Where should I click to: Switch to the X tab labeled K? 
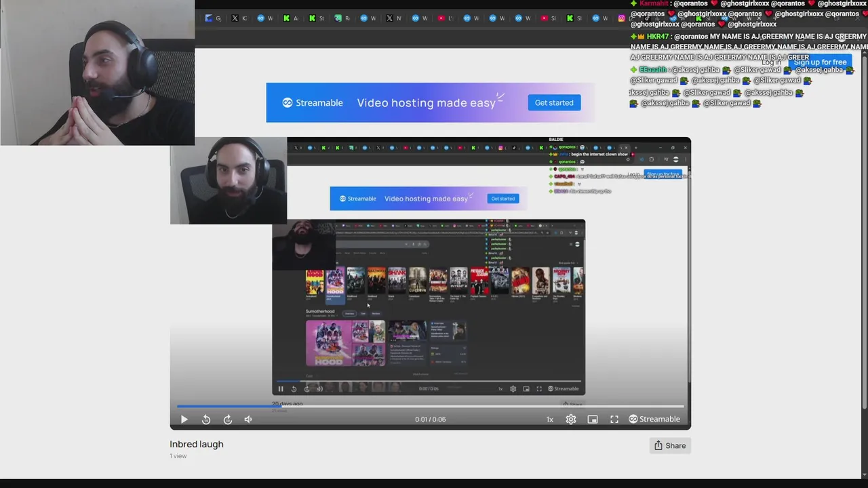(239, 18)
